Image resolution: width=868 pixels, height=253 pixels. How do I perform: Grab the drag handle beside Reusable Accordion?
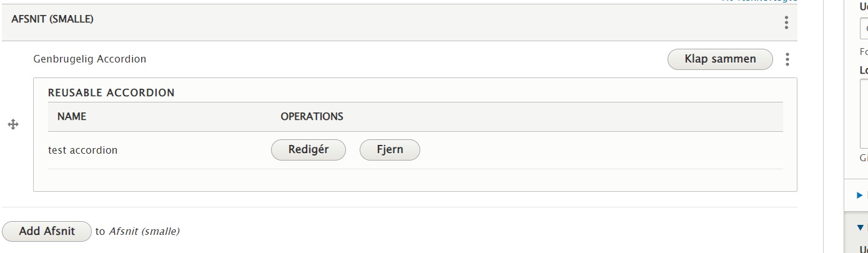click(x=12, y=125)
